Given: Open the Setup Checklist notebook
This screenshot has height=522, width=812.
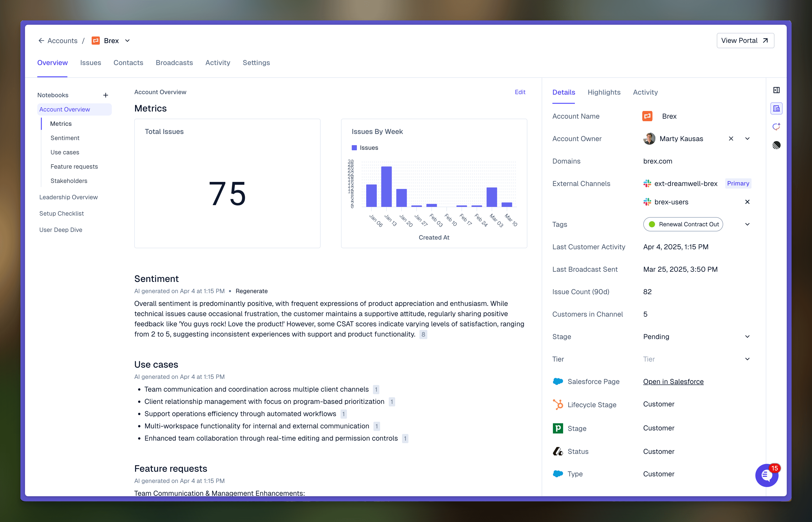Looking at the screenshot, I should pos(61,214).
